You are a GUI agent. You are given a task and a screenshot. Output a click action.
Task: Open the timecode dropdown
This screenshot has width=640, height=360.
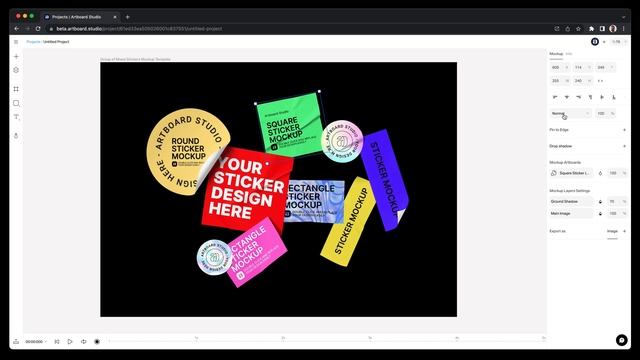(x=36, y=342)
